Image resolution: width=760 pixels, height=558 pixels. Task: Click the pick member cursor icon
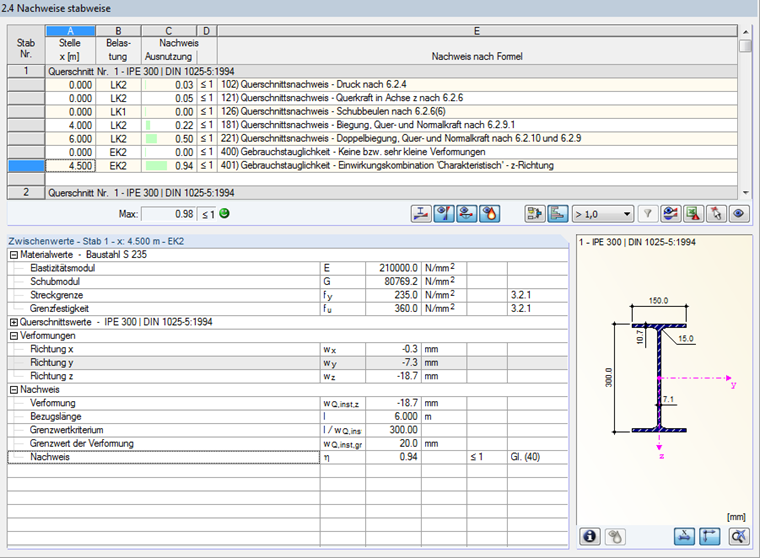click(716, 213)
